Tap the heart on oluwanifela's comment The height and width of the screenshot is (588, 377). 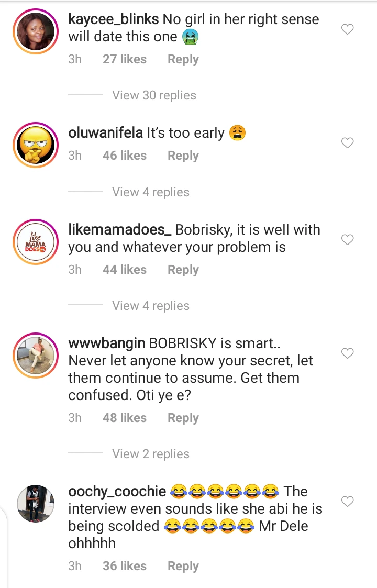(x=348, y=142)
